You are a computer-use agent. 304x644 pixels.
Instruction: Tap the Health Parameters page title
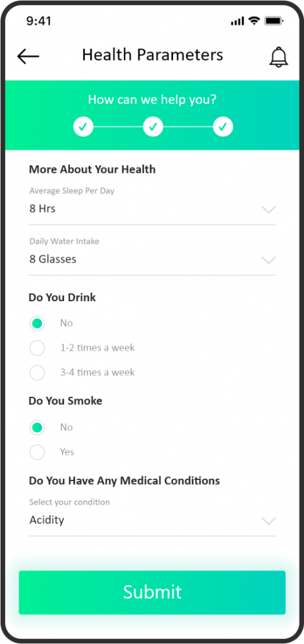152,55
